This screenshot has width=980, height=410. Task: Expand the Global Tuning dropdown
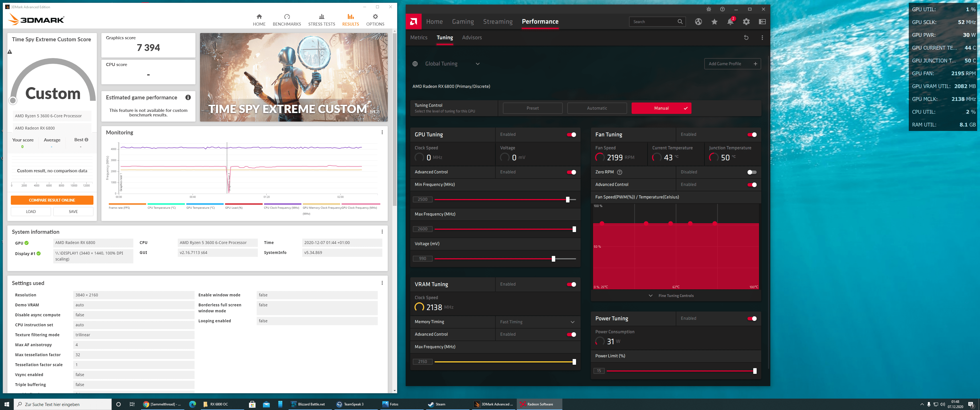[477, 64]
